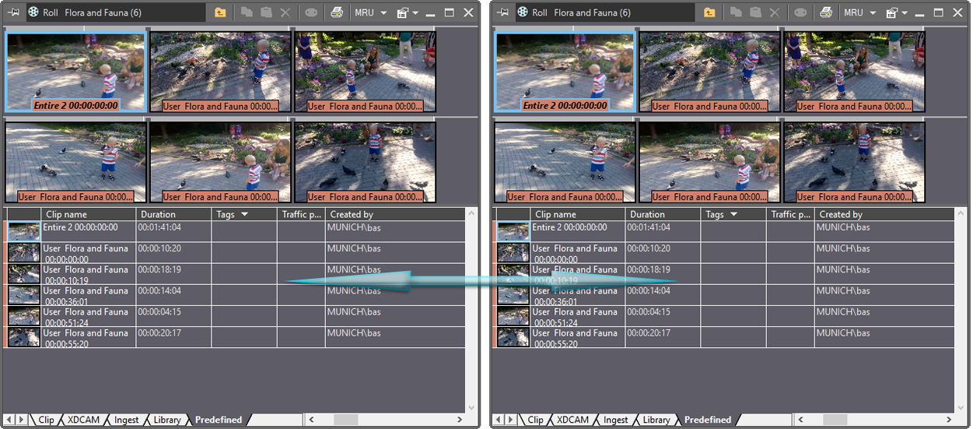Go up one folder level in left window
Screen dimensions: 980x429
pos(220,12)
